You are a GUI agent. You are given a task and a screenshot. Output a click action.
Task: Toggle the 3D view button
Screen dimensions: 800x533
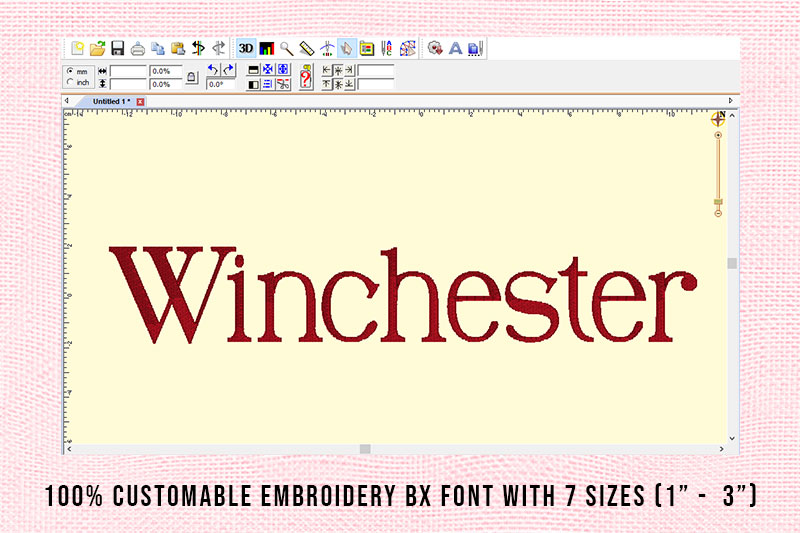(246, 48)
